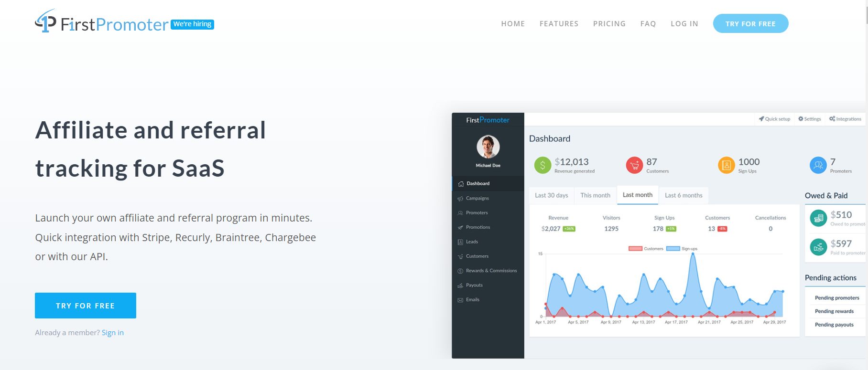Image resolution: width=868 pixels, height=370 pixels.
Task: Click the orange Sign Ups icon
Action: (727, 166)
